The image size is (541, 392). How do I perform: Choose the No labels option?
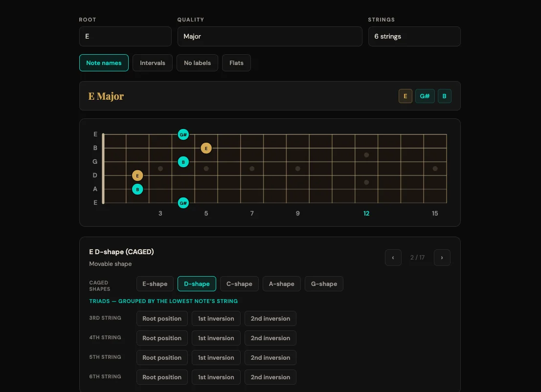(197, 63)
